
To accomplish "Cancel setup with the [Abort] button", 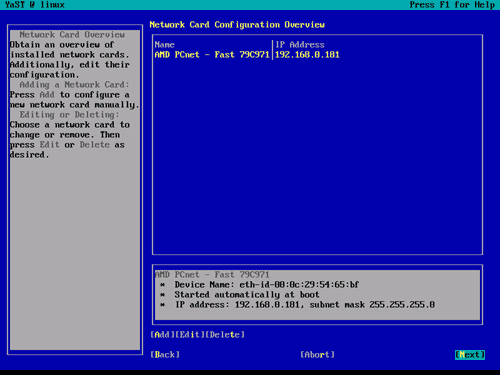I will point(317,355).
